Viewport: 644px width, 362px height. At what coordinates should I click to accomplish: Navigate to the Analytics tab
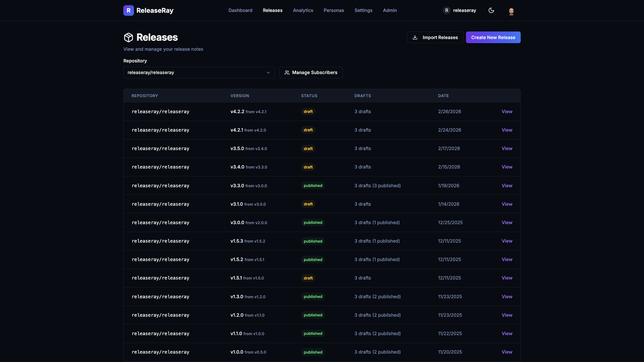point(303,10)
